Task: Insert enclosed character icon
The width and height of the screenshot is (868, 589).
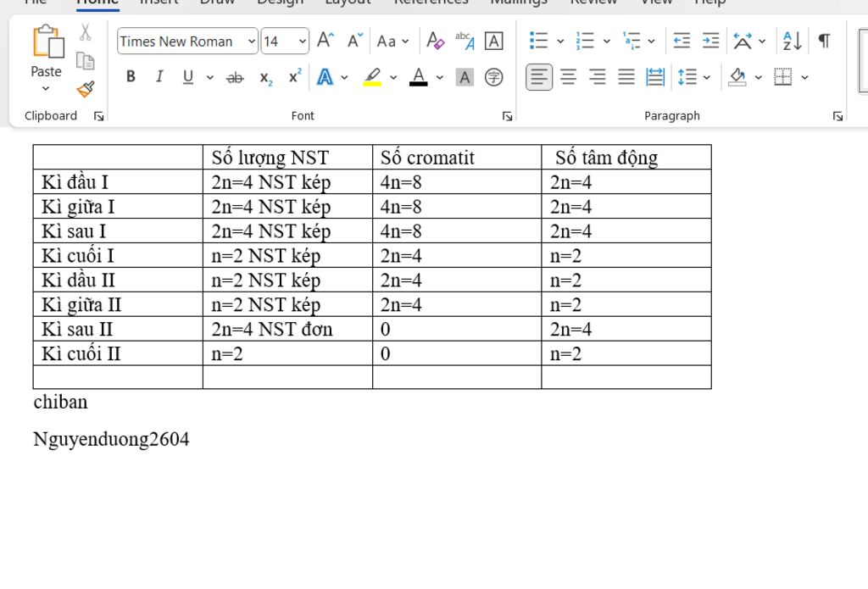Action: point(494,77)
